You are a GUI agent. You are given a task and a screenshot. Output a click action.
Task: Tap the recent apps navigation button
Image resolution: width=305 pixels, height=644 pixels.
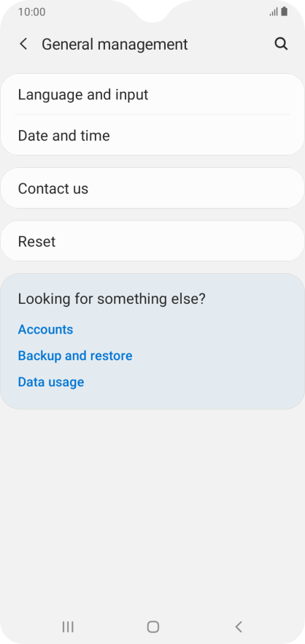(x=68, y=626)
